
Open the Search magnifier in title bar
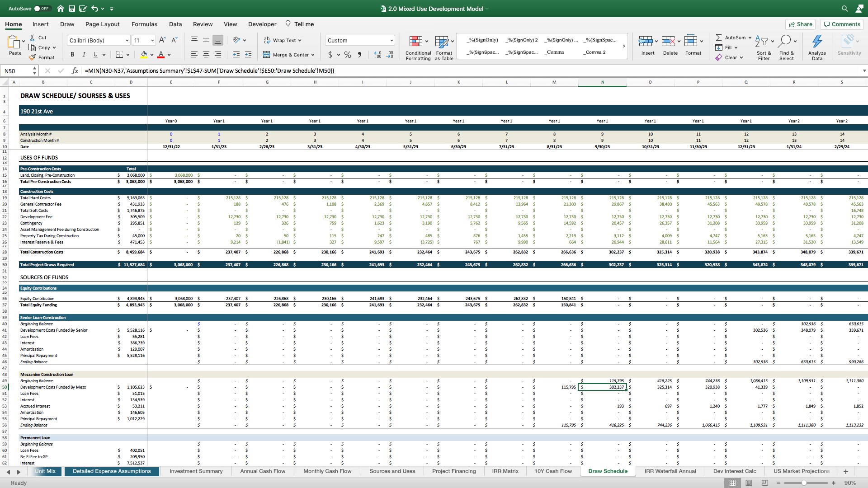(x=844, y=9)
